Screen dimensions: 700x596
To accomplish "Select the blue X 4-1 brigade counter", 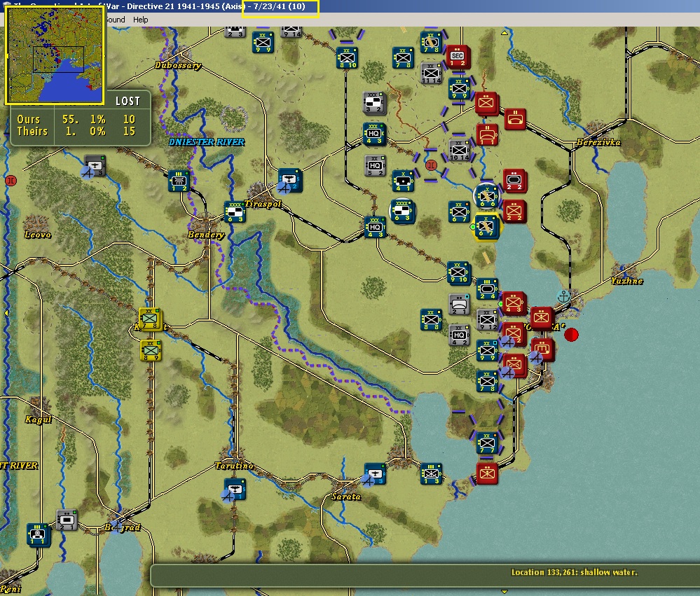I will coord(403,181).
